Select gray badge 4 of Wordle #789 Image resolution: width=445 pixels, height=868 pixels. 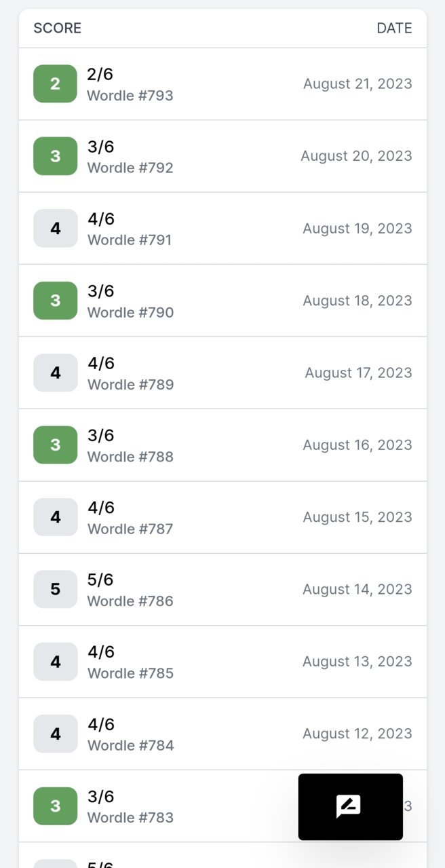[x=56, y=373]
